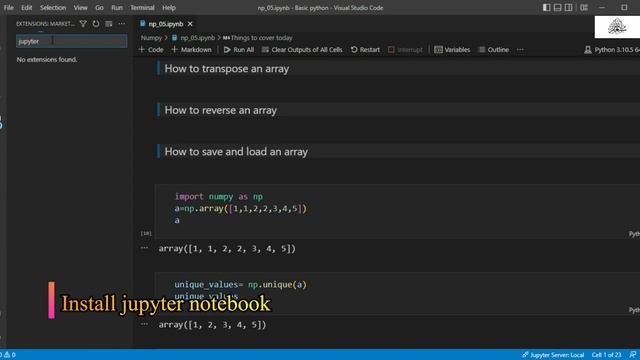The width and height of the screenshot is (640, 360).
Task: Restart the notebook kernel
Action: pos(365,50)
